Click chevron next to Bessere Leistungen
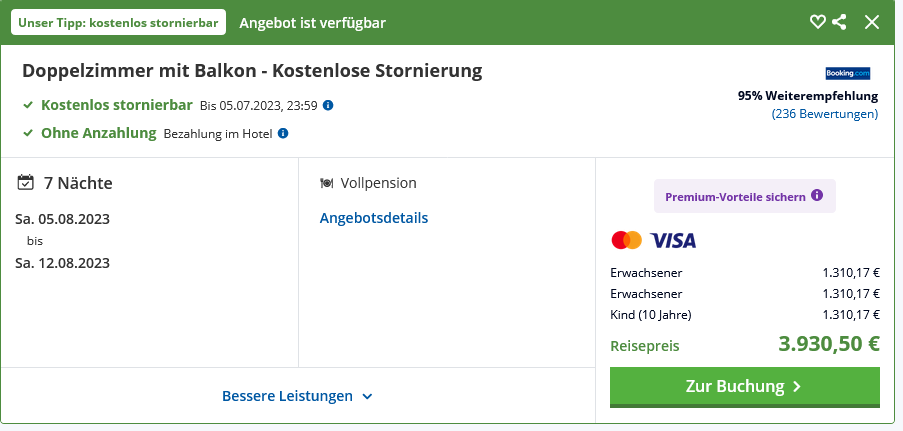Image resolution: width=903 pixels, height=431 pixels. (x=367, y=396)
